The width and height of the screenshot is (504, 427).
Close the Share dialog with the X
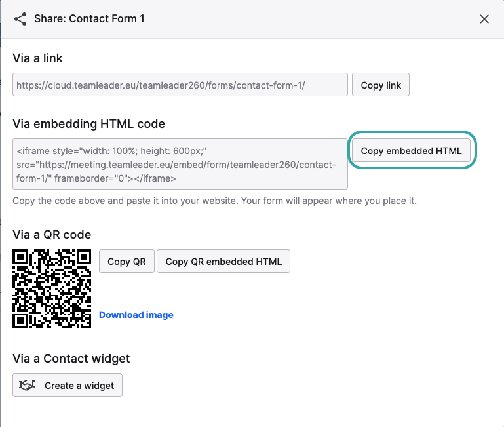(x=484, y=19)
